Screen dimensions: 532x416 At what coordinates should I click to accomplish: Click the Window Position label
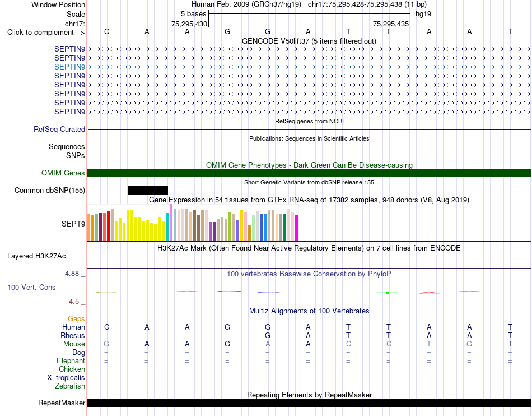pos(58,4)
